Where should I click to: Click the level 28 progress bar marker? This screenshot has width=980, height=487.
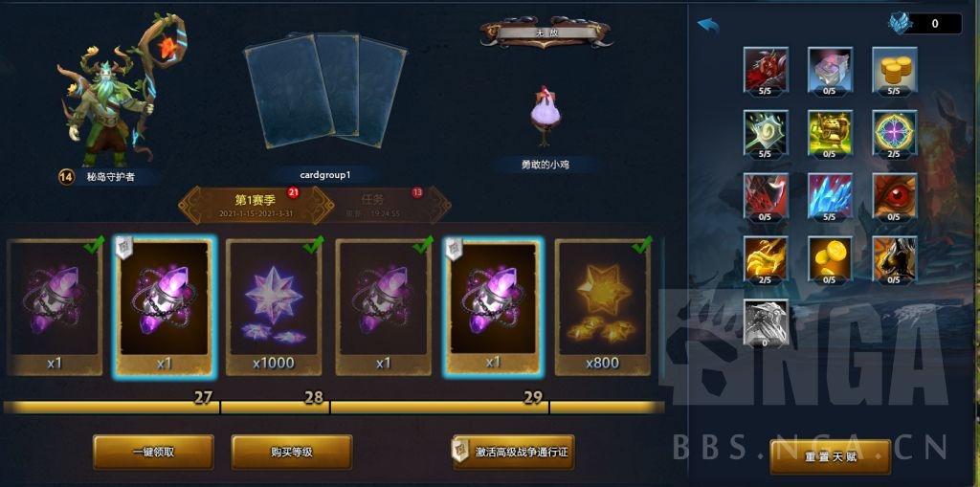[314, 398]
